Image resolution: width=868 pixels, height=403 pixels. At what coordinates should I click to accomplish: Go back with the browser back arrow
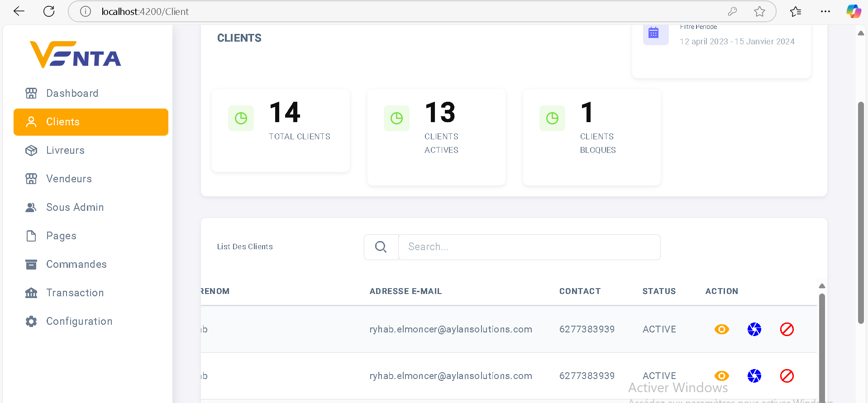click(x=19, y=11)
